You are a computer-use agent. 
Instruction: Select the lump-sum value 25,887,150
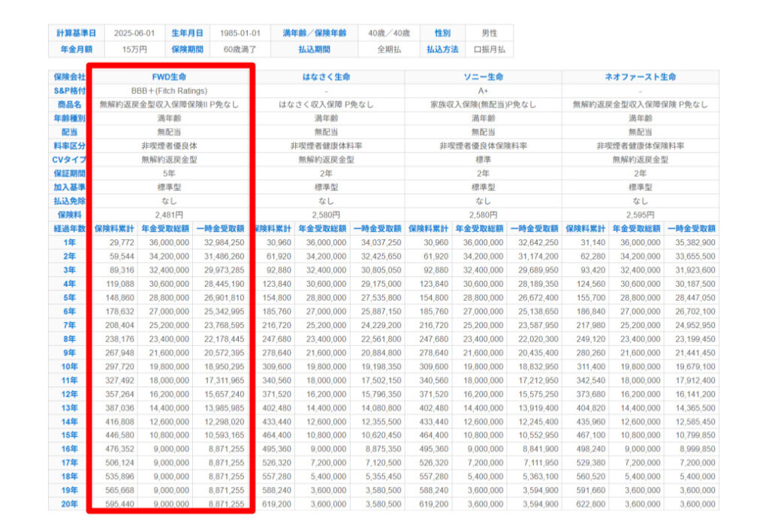point(381,311)
